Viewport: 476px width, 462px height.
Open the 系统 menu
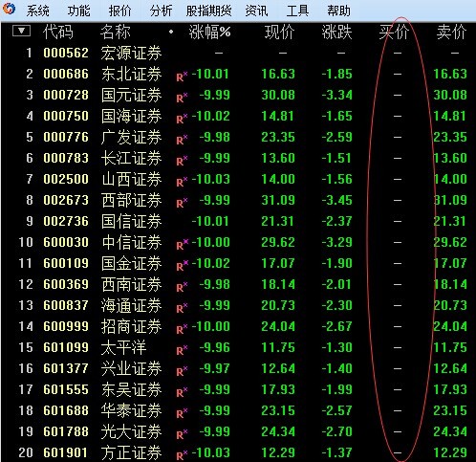(x=37, y=11)
